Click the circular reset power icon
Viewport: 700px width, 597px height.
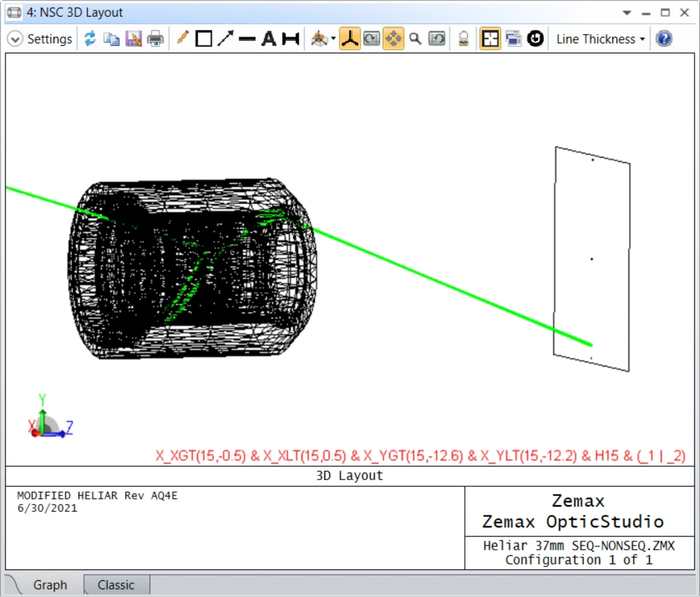535,39
